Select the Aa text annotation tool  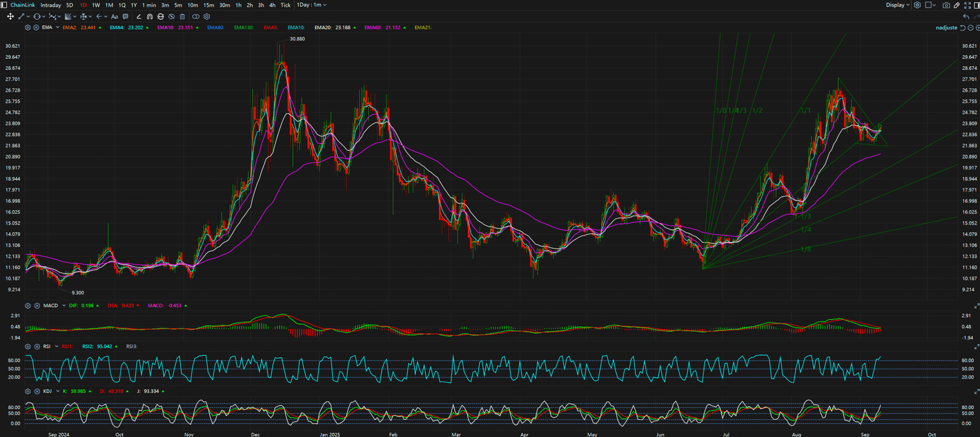[115, 17]
